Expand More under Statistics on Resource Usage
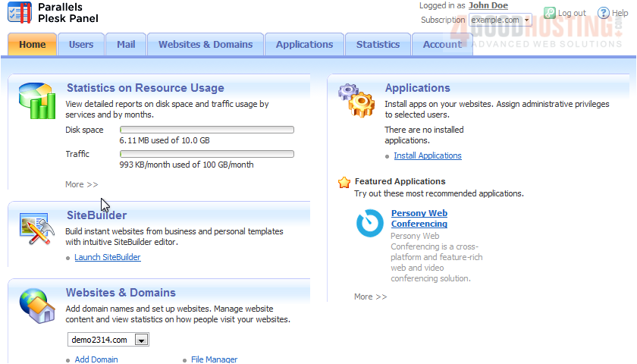This screenshot has width=637, height=364. (x=82, y=184)
